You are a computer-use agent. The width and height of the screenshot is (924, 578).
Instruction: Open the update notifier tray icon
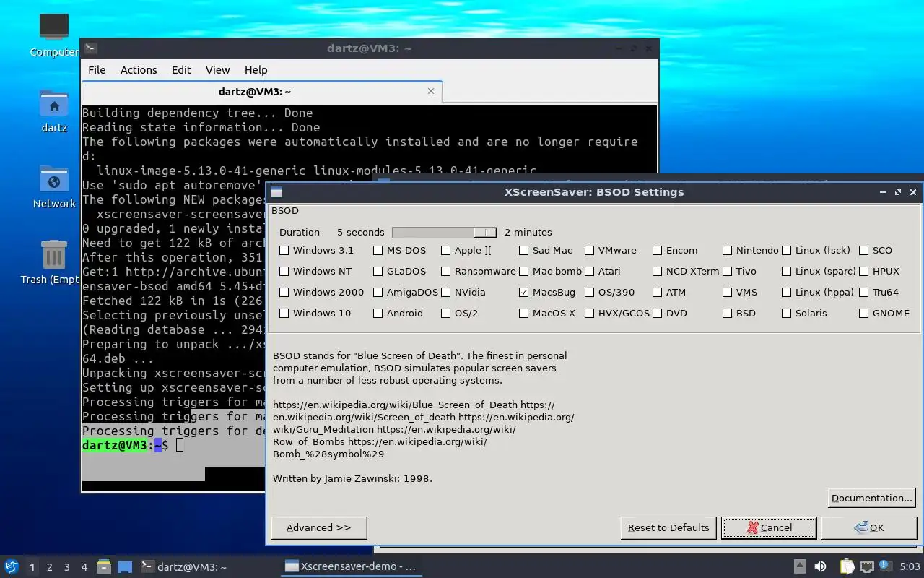[x=885, y=566]
